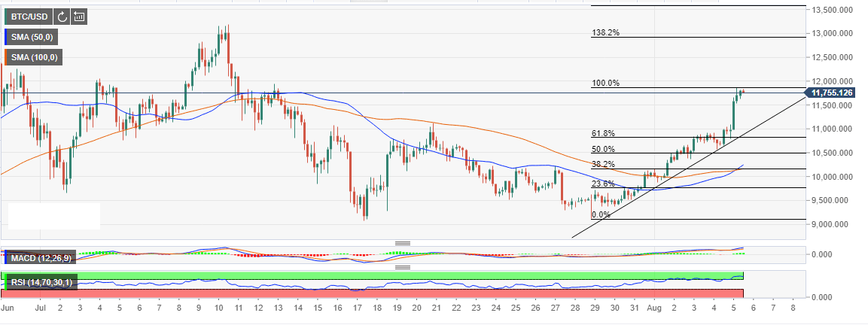Click the orange SMA 100 color bar
This screenshot has width=868, height=328.
6,57
